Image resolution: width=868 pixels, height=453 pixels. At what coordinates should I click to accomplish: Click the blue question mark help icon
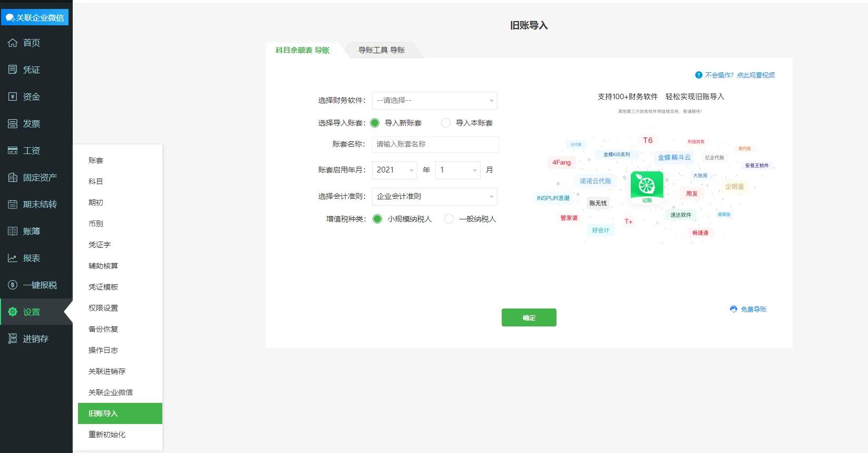(x=699, y=75)
